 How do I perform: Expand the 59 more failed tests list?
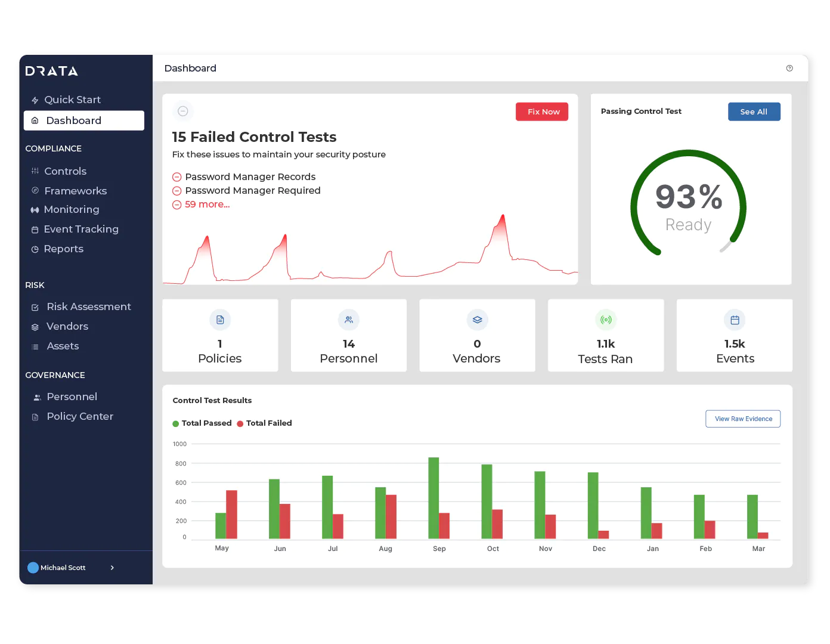point(206,205)
